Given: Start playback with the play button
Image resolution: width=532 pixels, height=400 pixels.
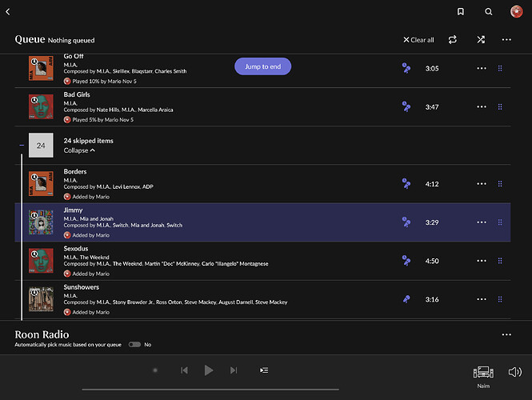Looking at the screenshot, I should click(x=209, y=370).
